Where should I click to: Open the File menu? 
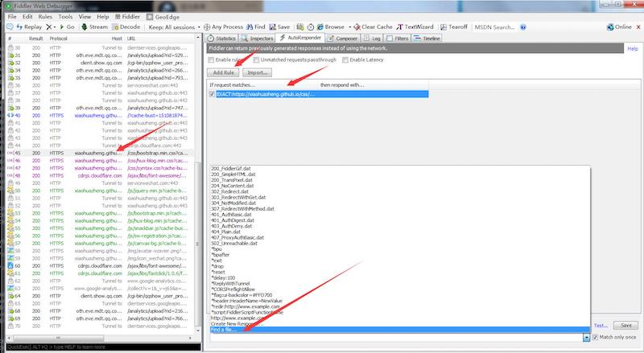pyautogui.click(x=12, y=17)
